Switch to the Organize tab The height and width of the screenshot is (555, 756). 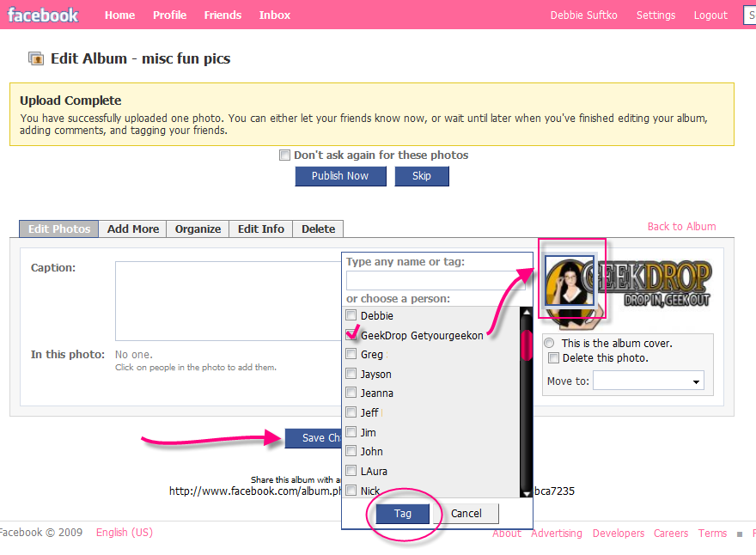pyautogui.click(x=198, y=229)
